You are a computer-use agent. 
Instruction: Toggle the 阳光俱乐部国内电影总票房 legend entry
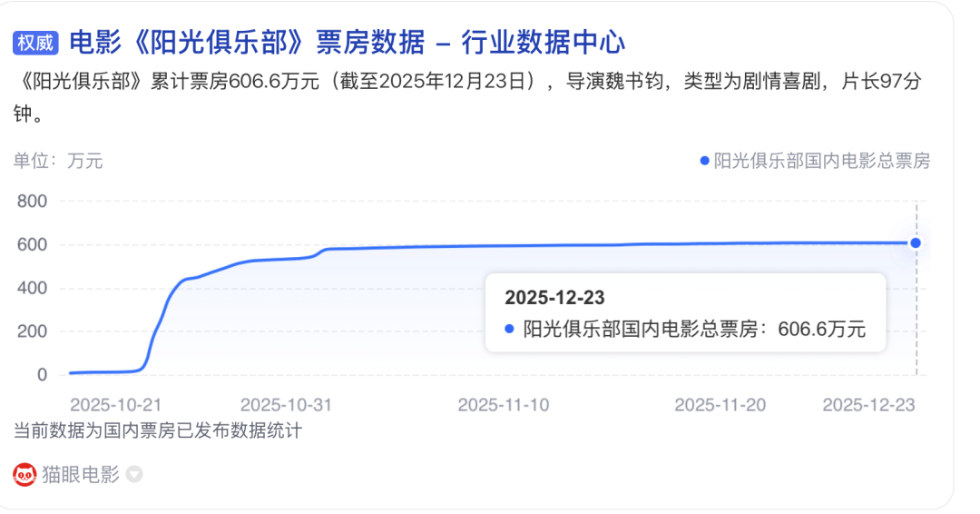pyautogui.click(x=815, y=162)
